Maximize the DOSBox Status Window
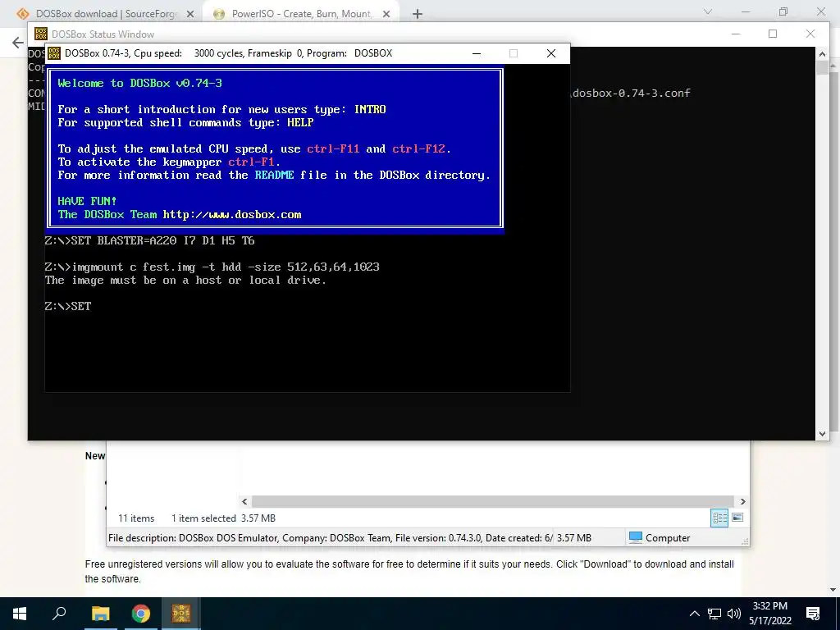Image resolution: width=840 pixels, height=630 pixels. click(x=773, y=34)
